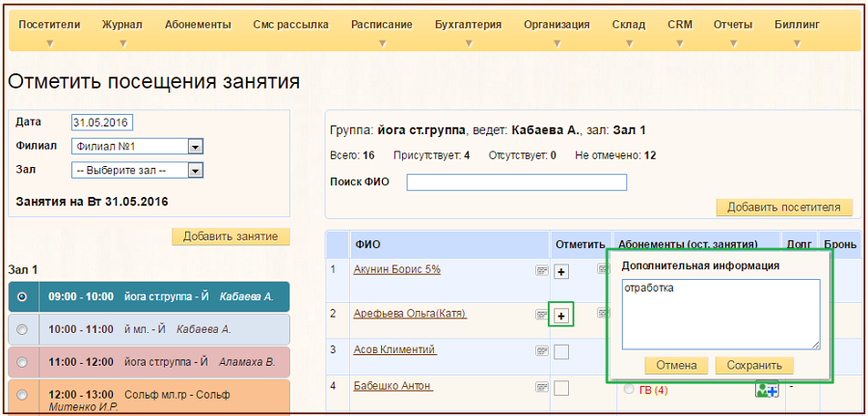
Task: Toggle attendance mark for Арефьева Ольга(Катя)
Action: click(561, 316)
